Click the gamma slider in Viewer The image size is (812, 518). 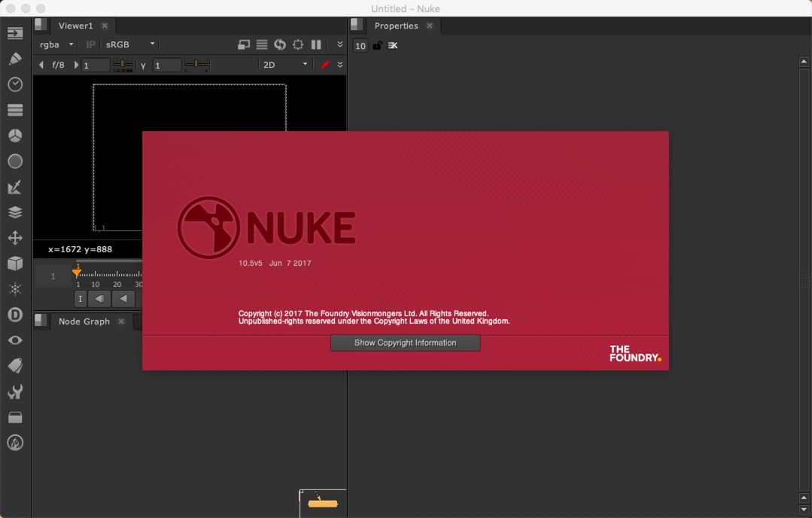click(196, 66)
